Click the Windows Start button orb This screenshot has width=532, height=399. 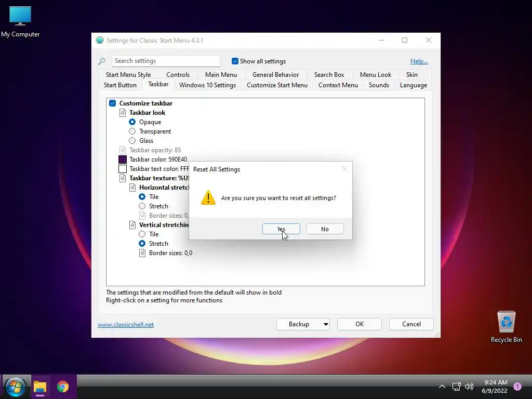[x=15, y=387]
